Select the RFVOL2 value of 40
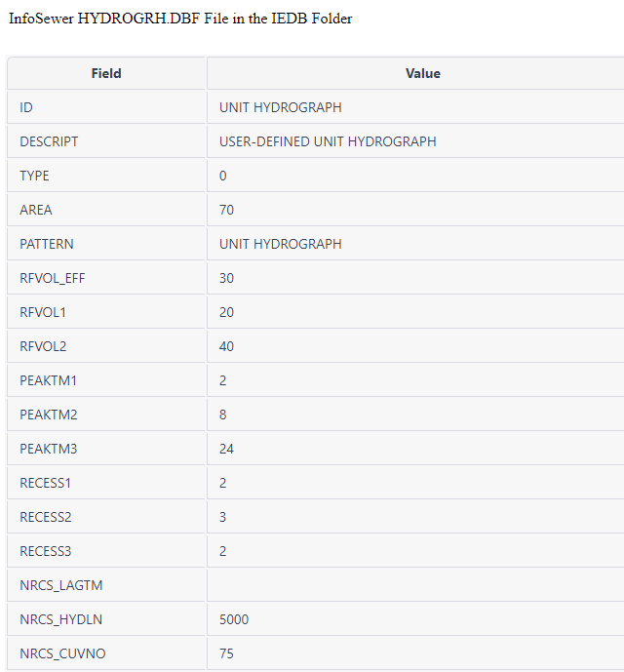624x672 pixels. point(227,346)
